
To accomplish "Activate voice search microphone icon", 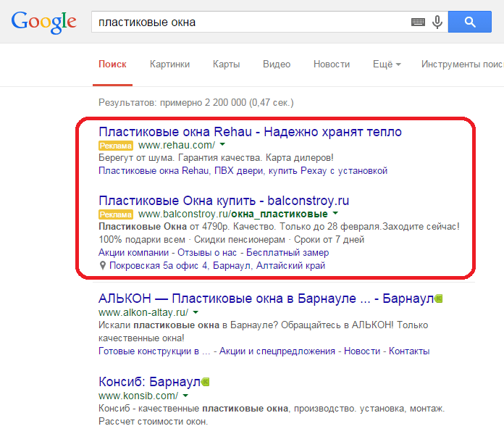I will [x=437, y=22].
